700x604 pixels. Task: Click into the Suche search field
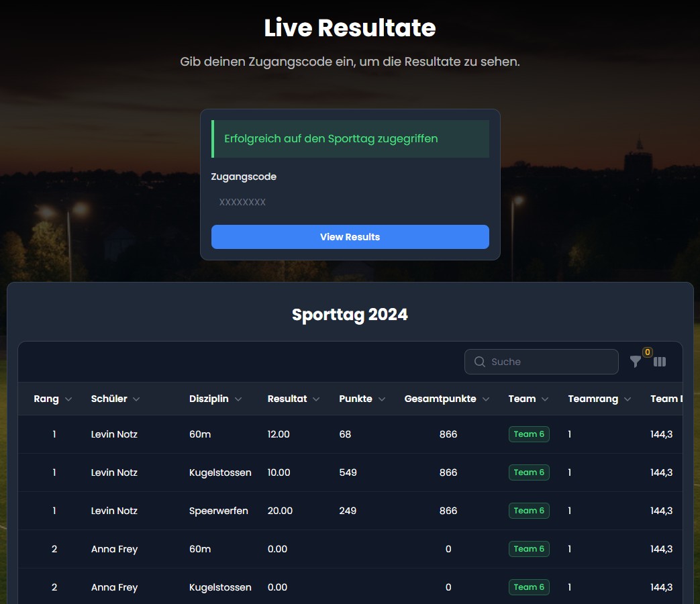[x=550, y=362]
